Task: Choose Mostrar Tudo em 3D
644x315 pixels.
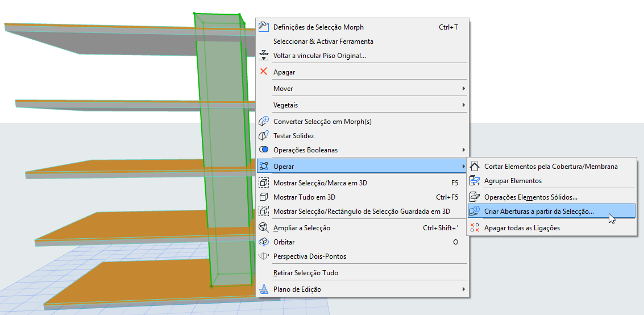Action: click(x=362, y=197)
